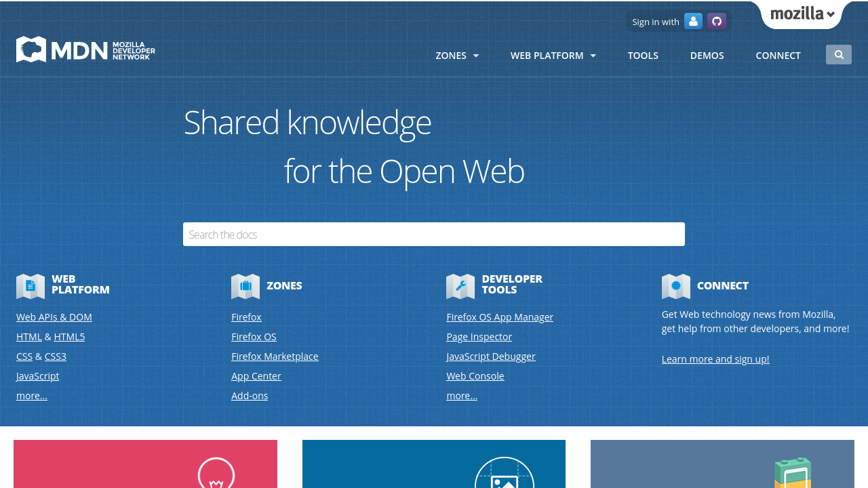Viewport: 868px width, 488px height.
Task: Go to the Connect nav item
Action: point(778,56)
